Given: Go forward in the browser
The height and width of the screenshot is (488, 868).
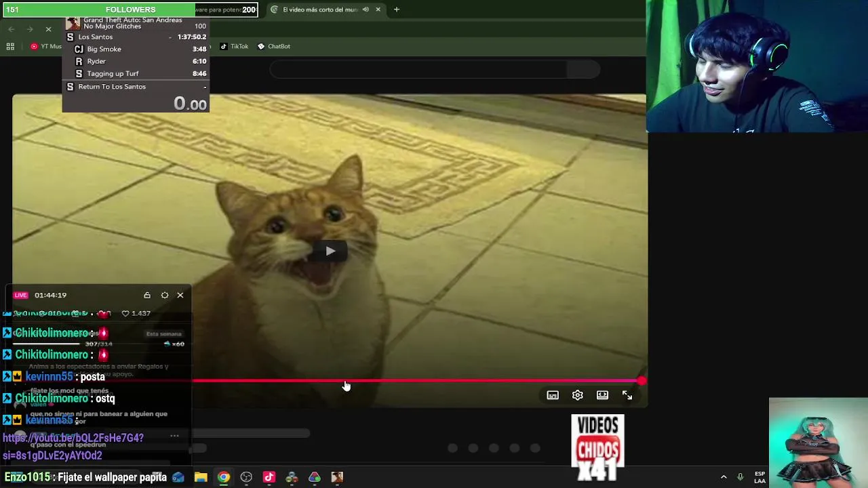Looking at the screenshot, I should click(30, 29).
